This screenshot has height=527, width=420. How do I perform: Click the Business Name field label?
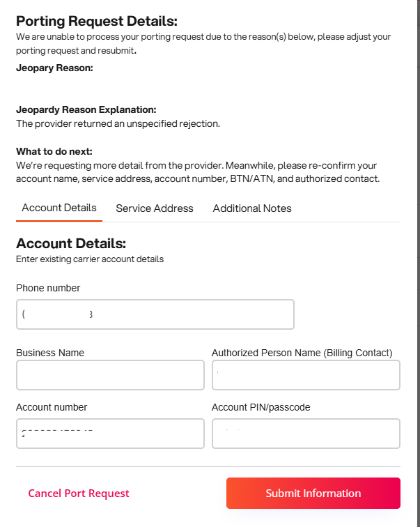[50, 353]
